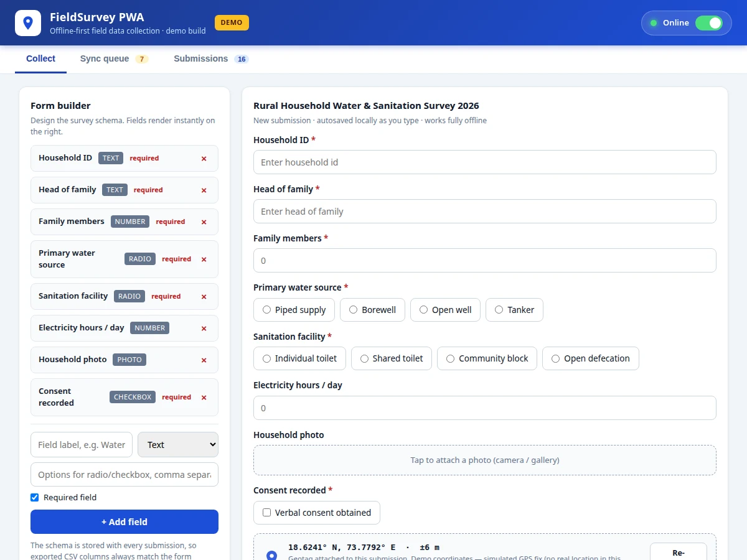This screenshot has height=560, width=747.
Task: Select Borewell water source
Action: coord(372,310)
